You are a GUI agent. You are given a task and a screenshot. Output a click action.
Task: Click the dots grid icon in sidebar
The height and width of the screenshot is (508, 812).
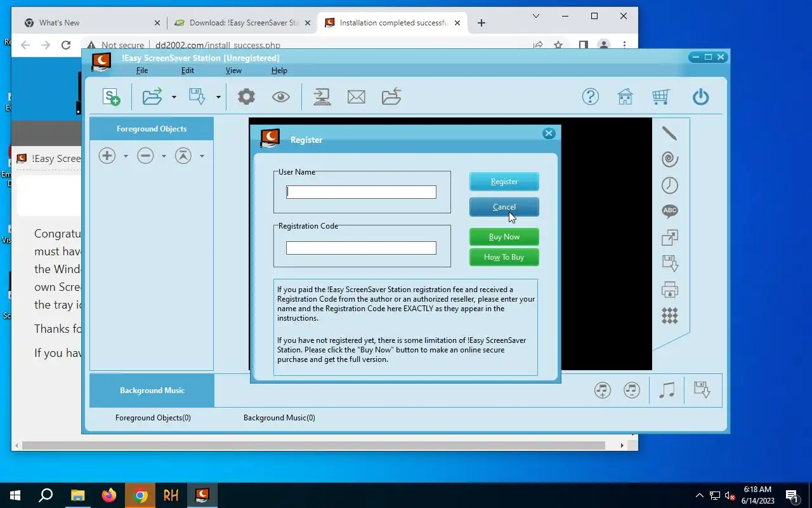click(670, 316)
